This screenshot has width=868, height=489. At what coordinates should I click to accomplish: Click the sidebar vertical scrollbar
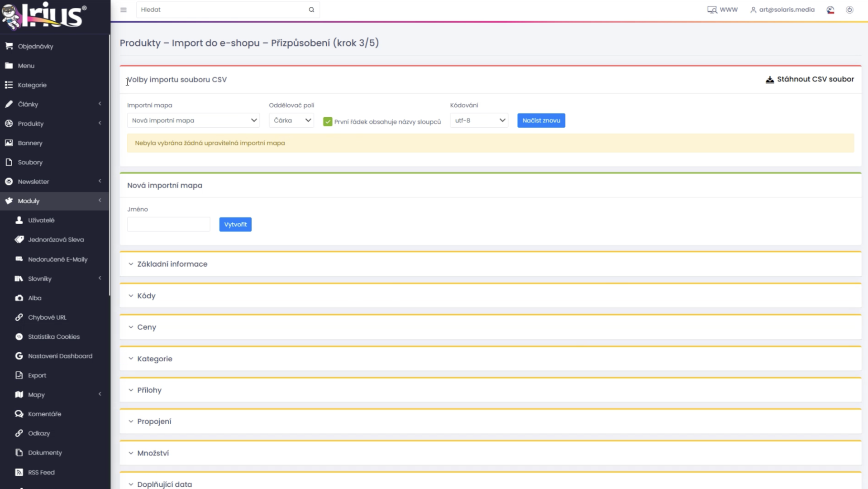tap(110, 165)
